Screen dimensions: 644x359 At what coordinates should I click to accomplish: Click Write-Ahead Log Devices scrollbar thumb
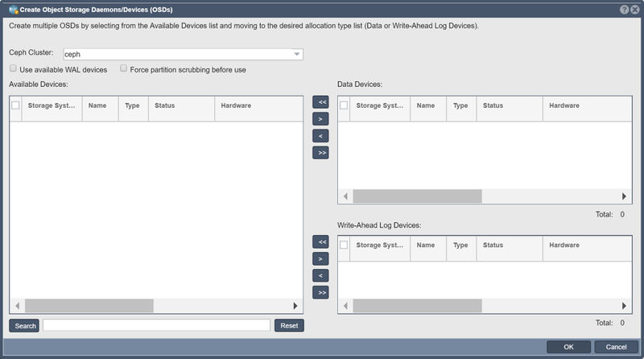tap(417, 306)
